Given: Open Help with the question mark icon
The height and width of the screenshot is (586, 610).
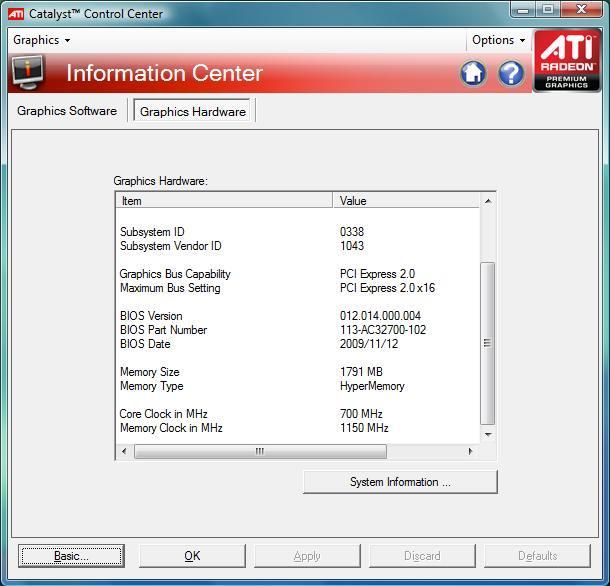Looking at the screenshot, I should click(x=510, y=73).
